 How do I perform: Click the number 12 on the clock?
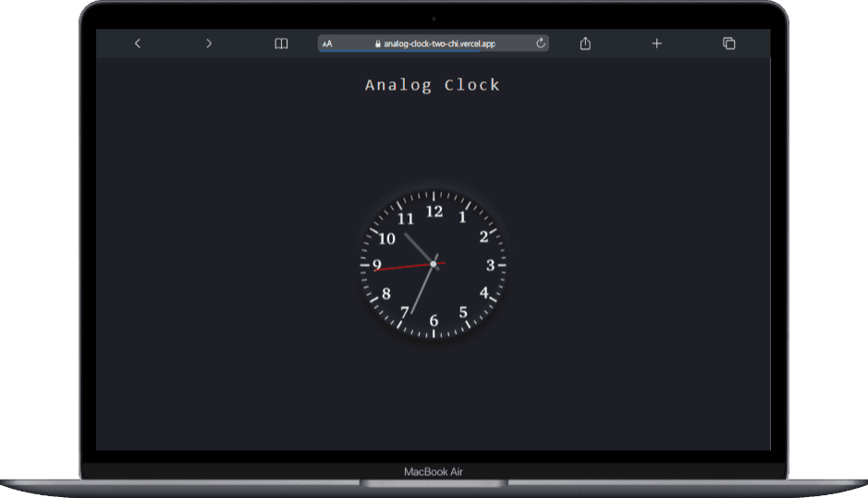pyautogui.click(x=434, y=212)
